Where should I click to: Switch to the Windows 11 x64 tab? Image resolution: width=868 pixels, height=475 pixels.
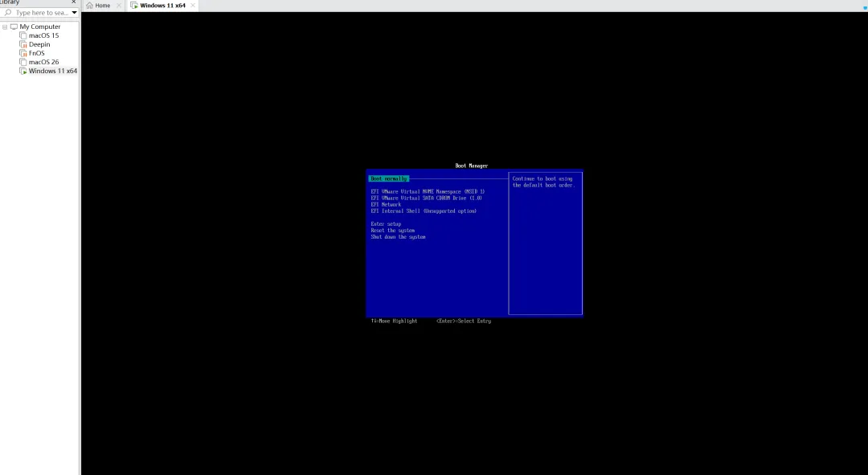tap(162, 6)
